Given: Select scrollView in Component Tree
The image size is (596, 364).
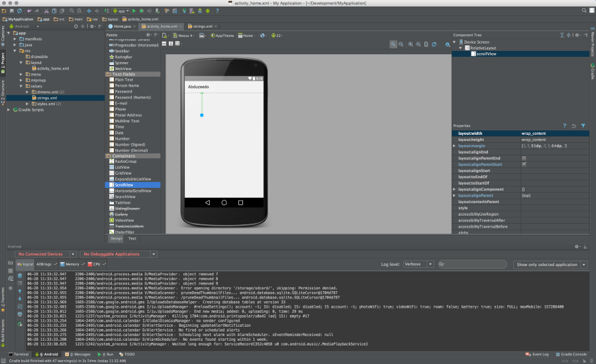Looking at the screenshot, I should pyautogui.click(x=486, y=54).
